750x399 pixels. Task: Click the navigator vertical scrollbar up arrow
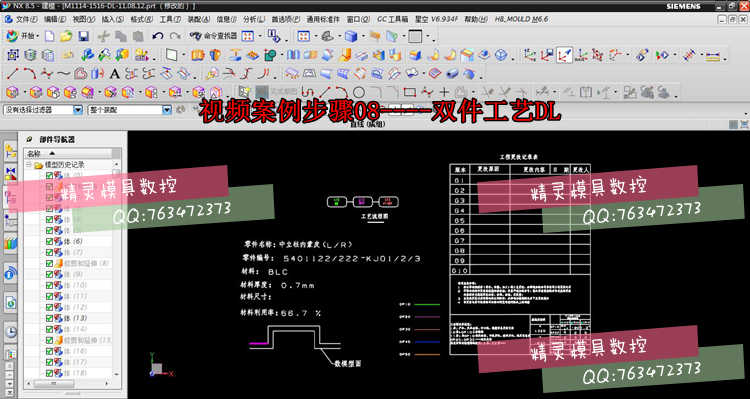coord(116,165)
